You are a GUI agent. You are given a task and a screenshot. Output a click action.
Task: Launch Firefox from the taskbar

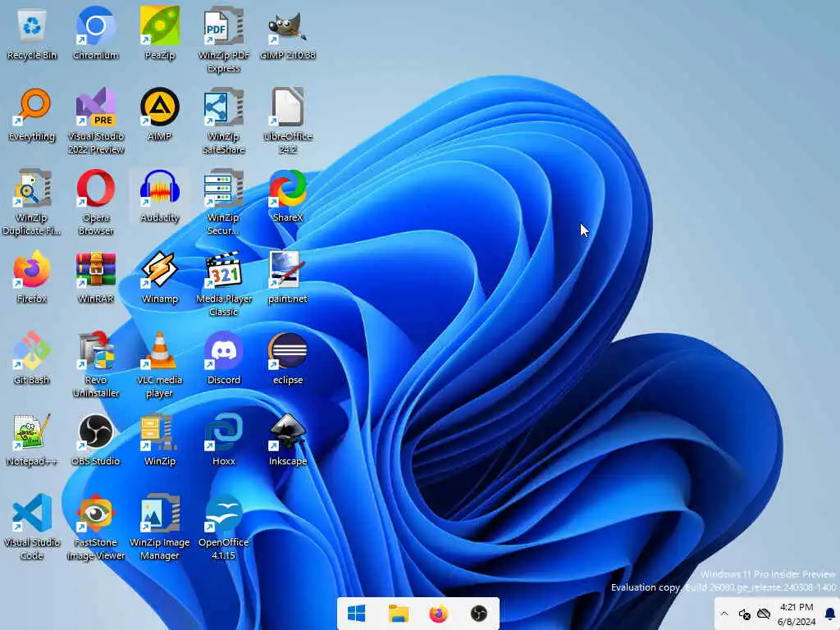pyautogui.click(x=438, y=614)
